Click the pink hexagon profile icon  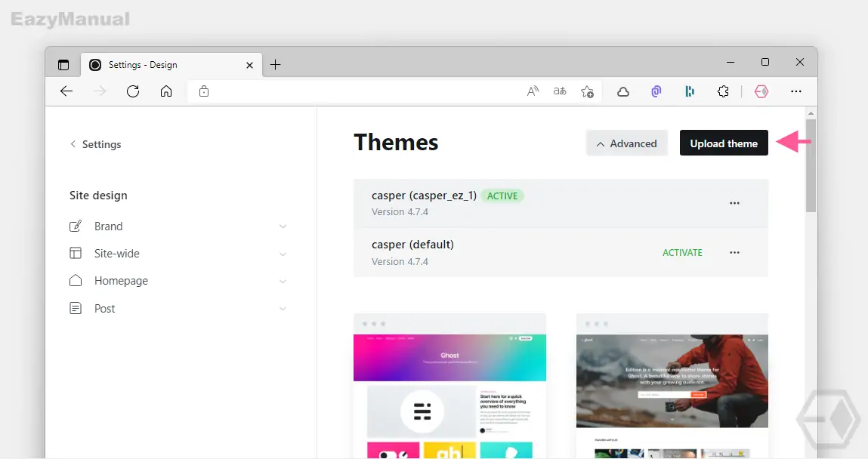761,91
